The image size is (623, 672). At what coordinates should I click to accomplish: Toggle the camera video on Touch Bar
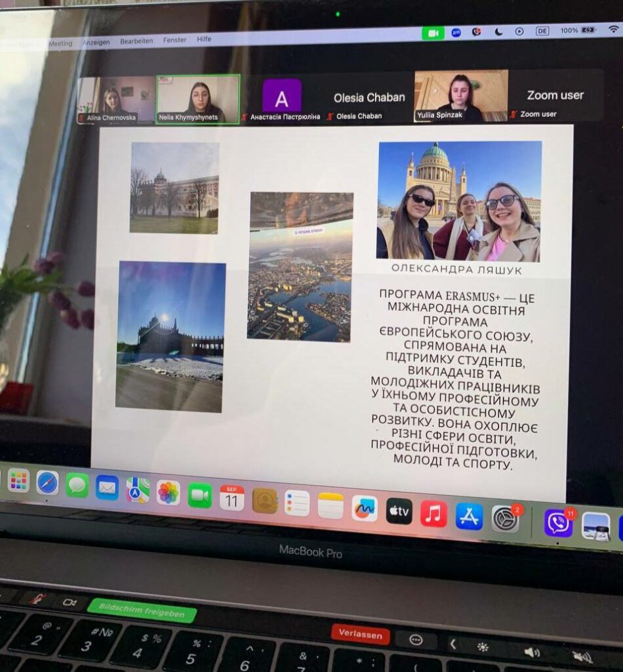click(70, 602)
